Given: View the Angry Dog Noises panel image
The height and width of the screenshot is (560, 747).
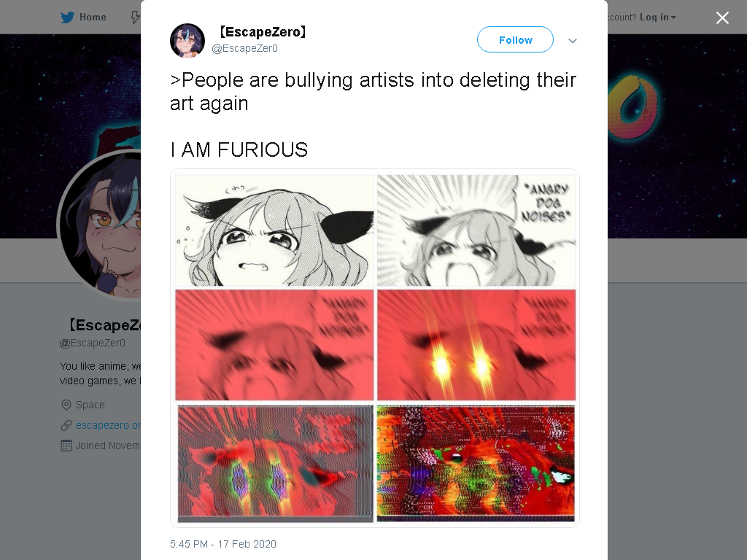Looking at the screenshot, I should (x=476, y=230).
